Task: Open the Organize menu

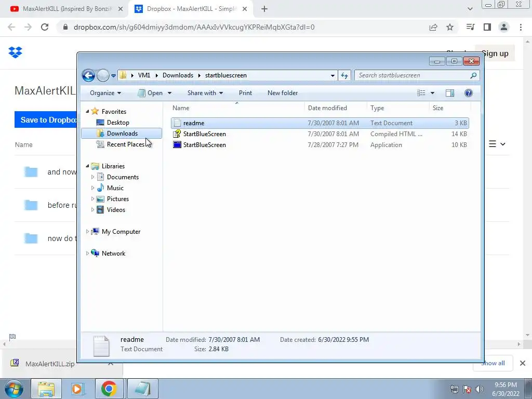Action: coord(105,93)
